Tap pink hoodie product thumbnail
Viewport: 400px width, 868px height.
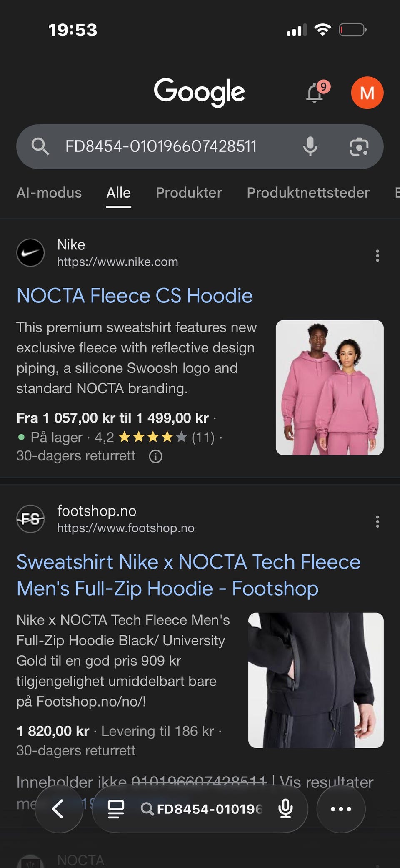[x=329, y=387]
